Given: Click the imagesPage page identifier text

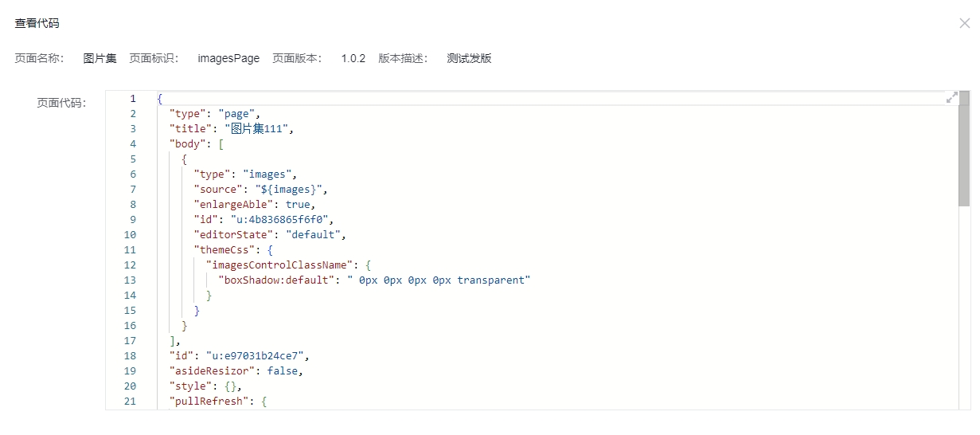Looking at the screenshot, I should click(228, 58).
